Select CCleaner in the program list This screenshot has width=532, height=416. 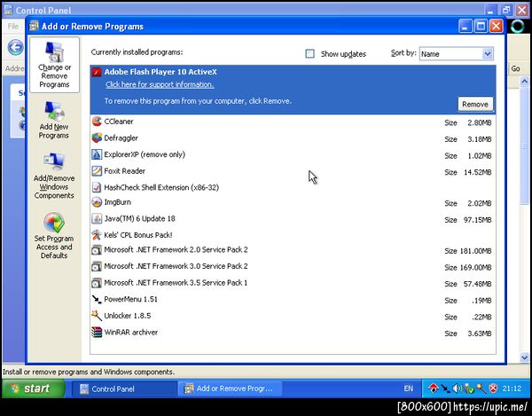click(293, 122)
